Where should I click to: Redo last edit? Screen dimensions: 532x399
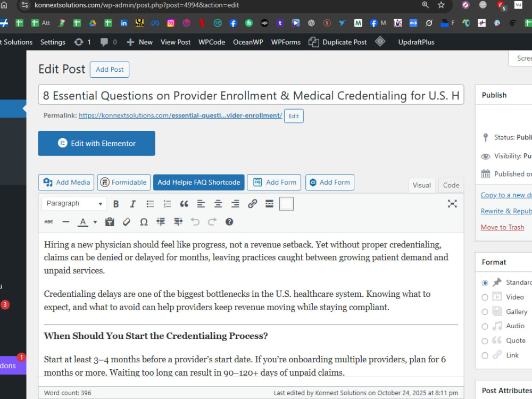coord(212,222)
